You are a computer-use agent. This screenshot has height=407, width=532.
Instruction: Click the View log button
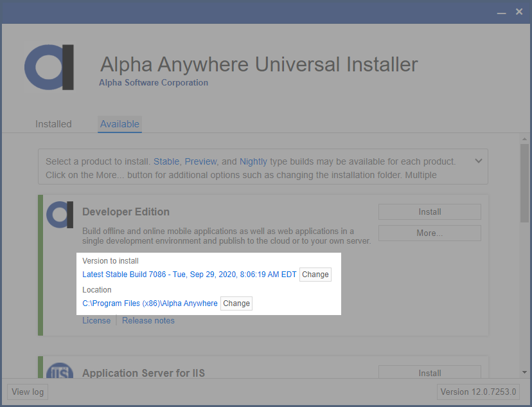click(x=28, y=392)
